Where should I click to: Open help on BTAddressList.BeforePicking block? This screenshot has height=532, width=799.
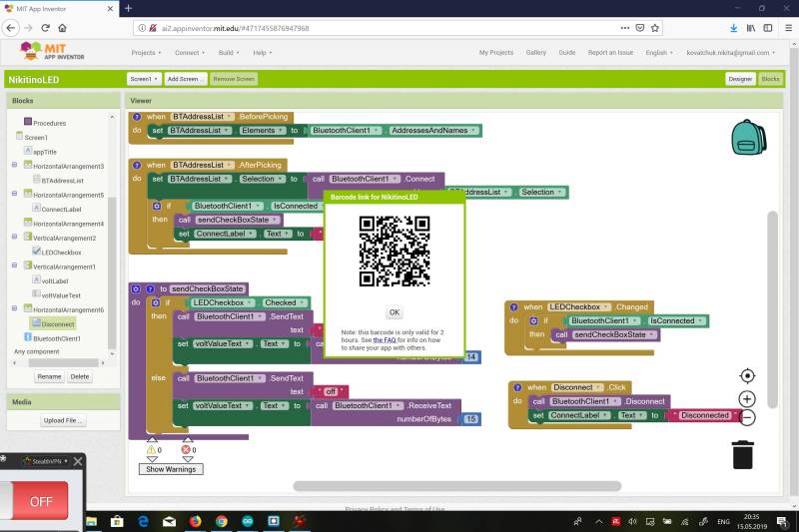[x=137, y=117]
